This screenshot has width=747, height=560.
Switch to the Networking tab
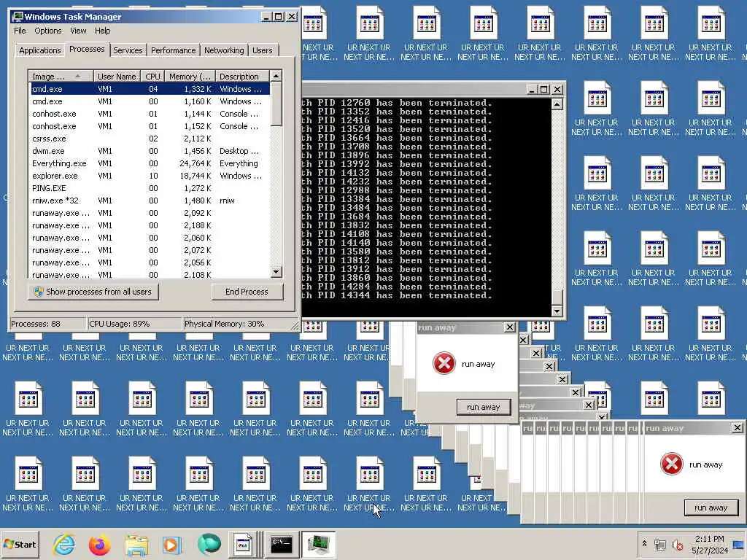tap(224, 50)
